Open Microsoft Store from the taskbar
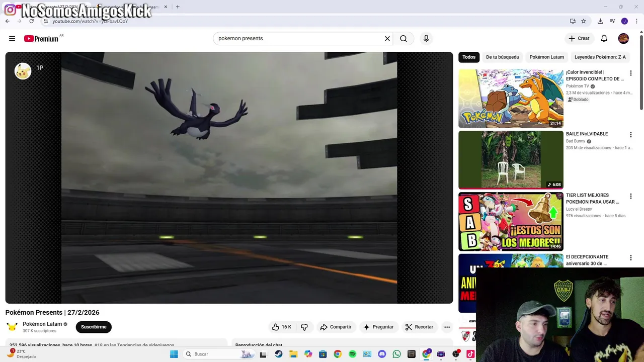This screenshot has height=362, width=644. [x=323, y=354]
